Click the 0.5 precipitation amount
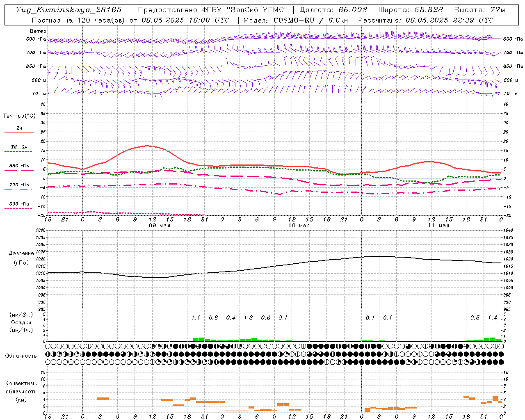 (x=475, y=318)
